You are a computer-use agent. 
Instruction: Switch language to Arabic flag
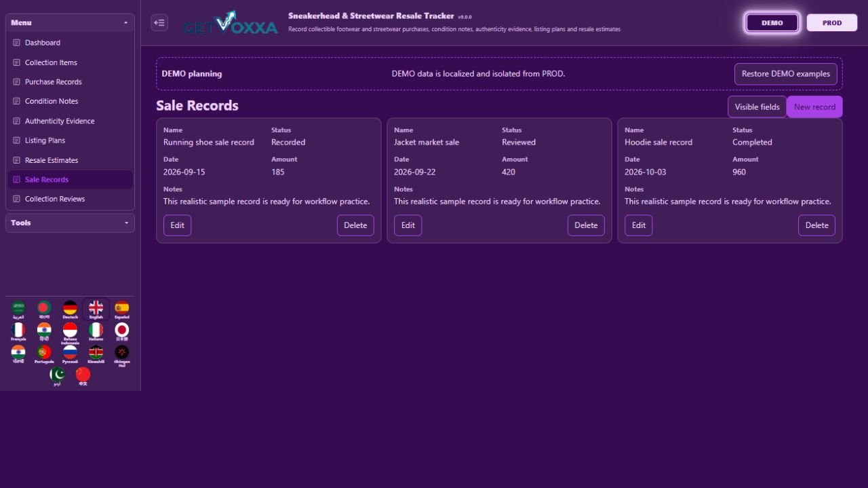point(18,309)
